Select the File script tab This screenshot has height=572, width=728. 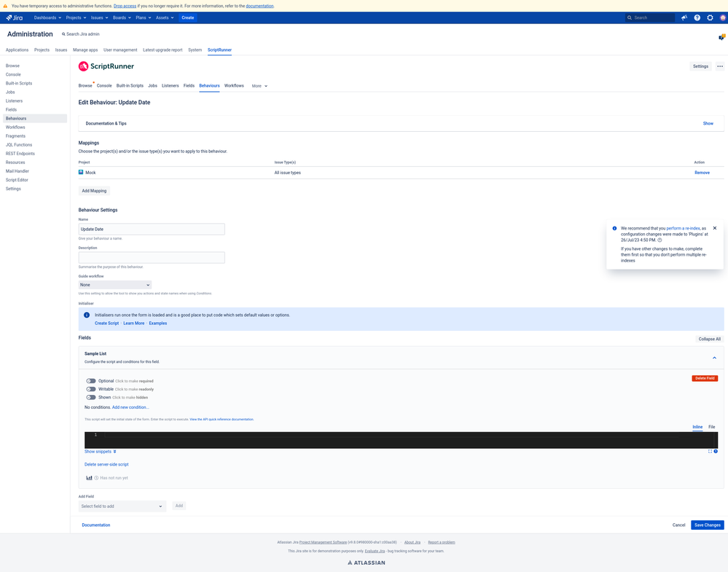[x=712, y=427]
